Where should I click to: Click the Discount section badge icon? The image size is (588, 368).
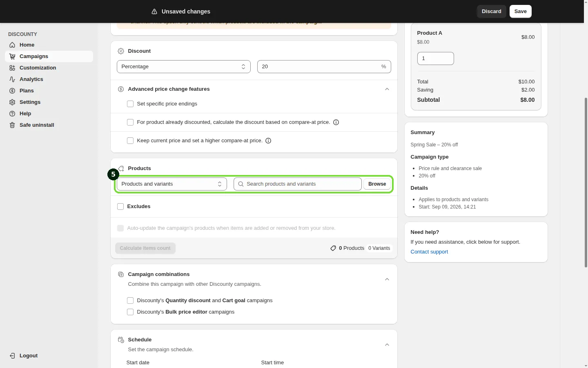(x=121, y=51)
